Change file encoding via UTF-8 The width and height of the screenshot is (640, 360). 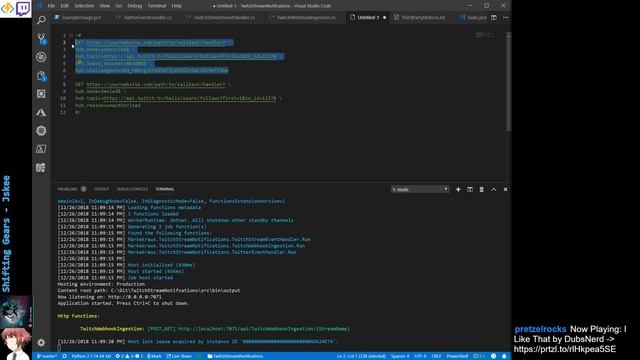click(420, 356)
